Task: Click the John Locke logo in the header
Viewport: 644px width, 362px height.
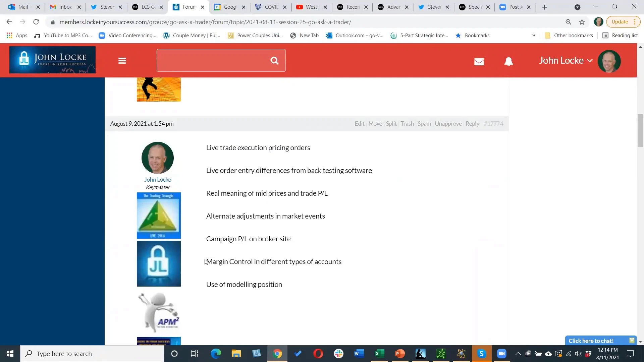Action: coord(52,60)
